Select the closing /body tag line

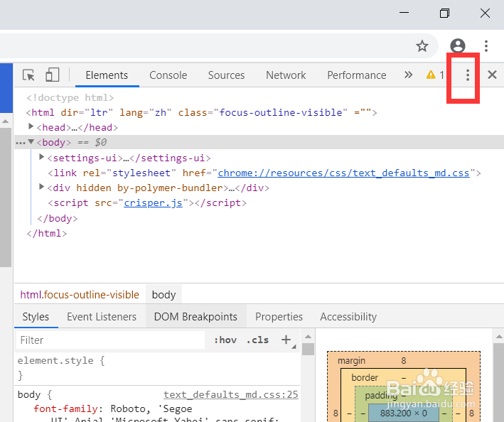point(57,219)
